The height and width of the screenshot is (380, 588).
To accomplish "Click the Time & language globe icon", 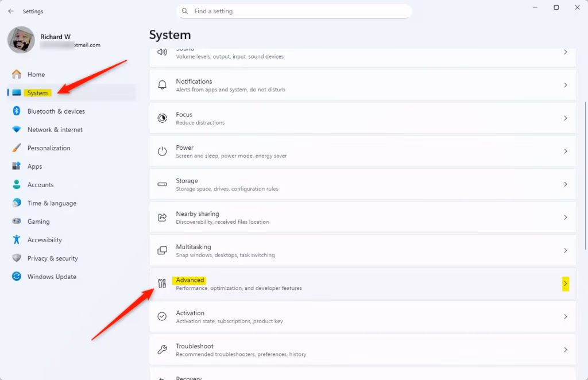I will [x=17, y=203].
